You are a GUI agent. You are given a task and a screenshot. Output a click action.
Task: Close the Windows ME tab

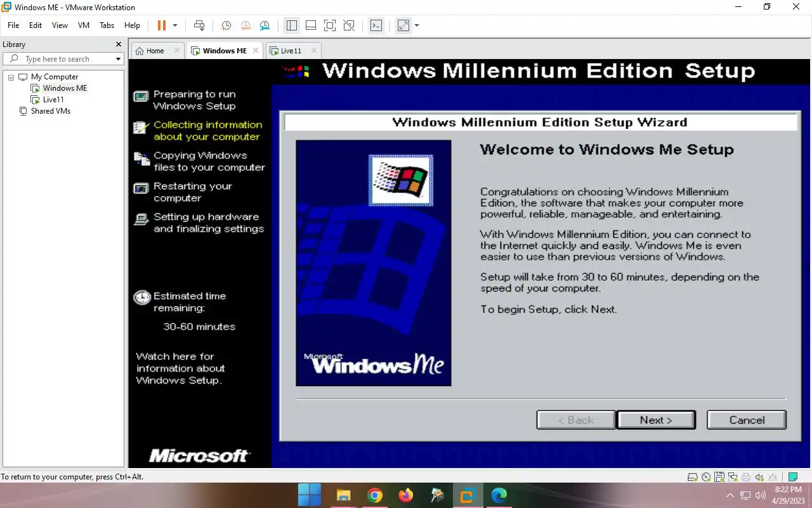pos(256,50)
